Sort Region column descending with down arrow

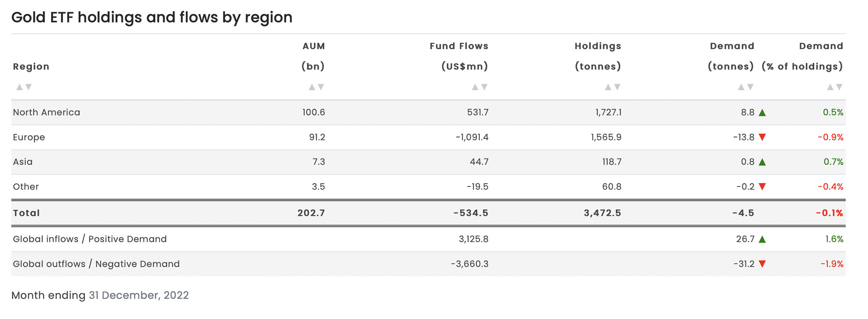[x=28, y=87]
